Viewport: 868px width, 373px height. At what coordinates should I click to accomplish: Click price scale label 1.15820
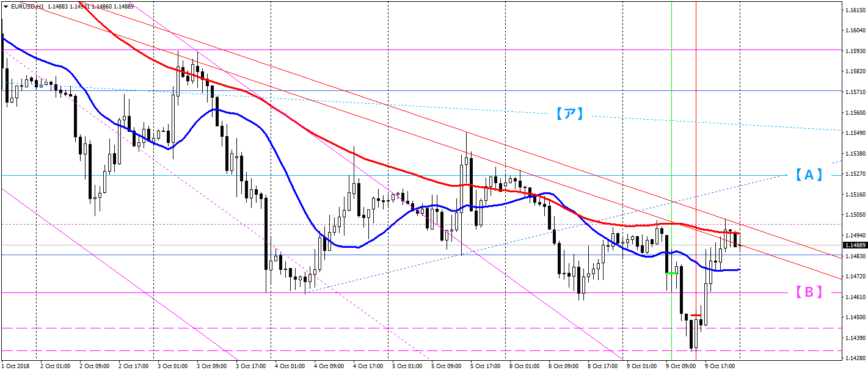coord(855,72)
